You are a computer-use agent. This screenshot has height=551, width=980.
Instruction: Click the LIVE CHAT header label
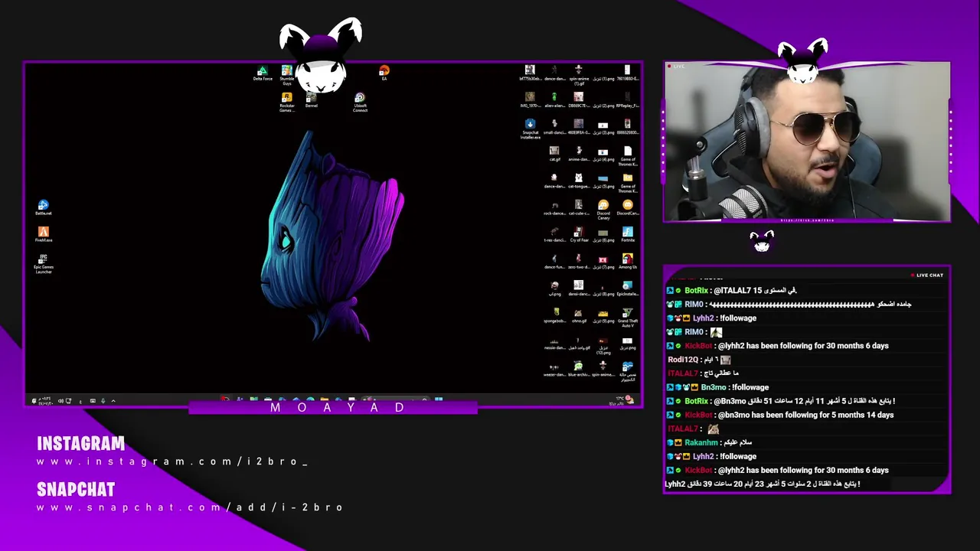(927, 275)
